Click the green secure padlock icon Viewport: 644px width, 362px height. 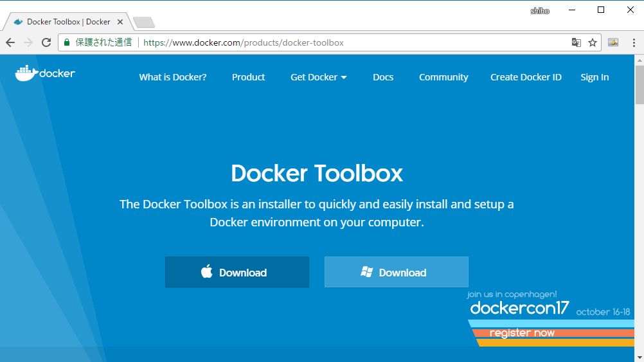[x=67, y=42]
